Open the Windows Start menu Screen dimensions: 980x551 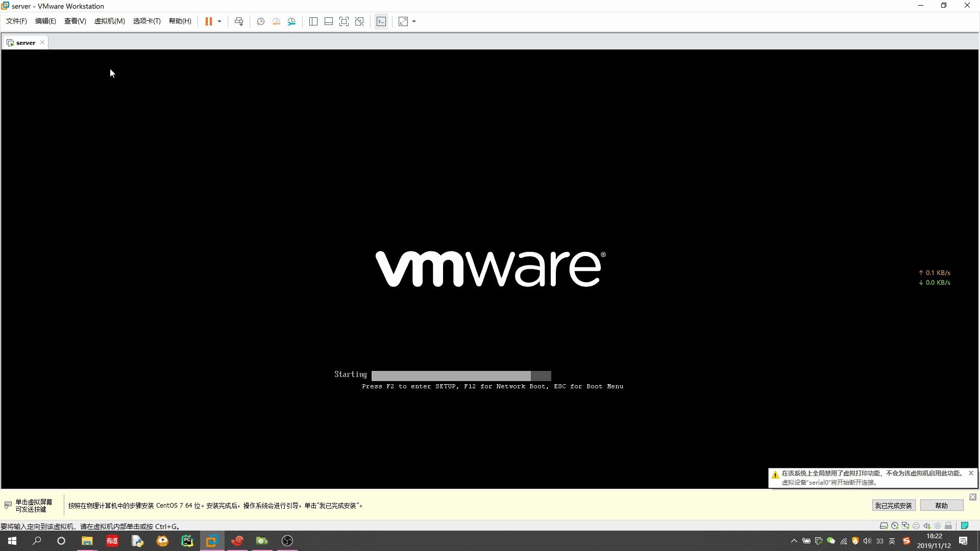click(12, 541)
